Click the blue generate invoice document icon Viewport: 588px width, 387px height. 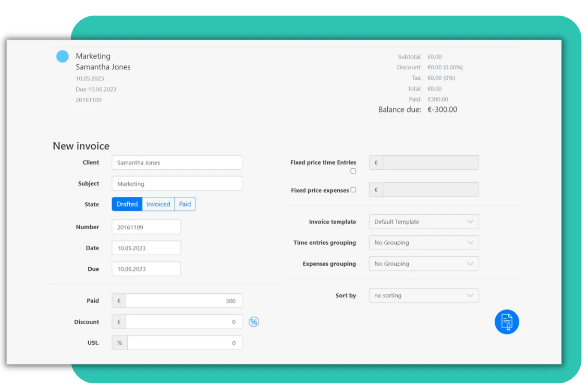[x=506, y=321]
